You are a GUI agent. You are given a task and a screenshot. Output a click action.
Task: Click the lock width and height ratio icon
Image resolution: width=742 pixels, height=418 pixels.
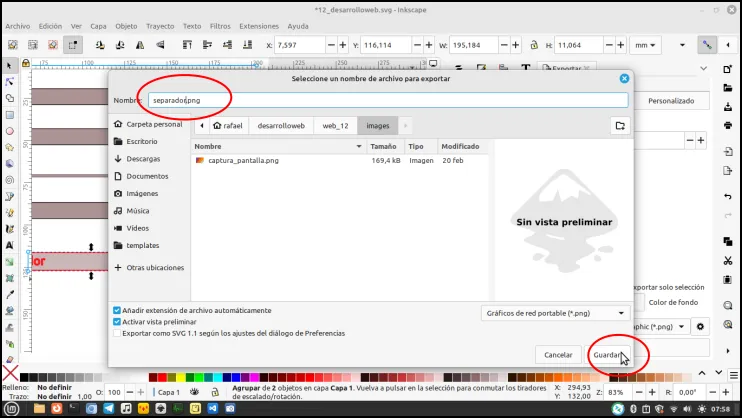pyautogui.click(x=534, y=45)
